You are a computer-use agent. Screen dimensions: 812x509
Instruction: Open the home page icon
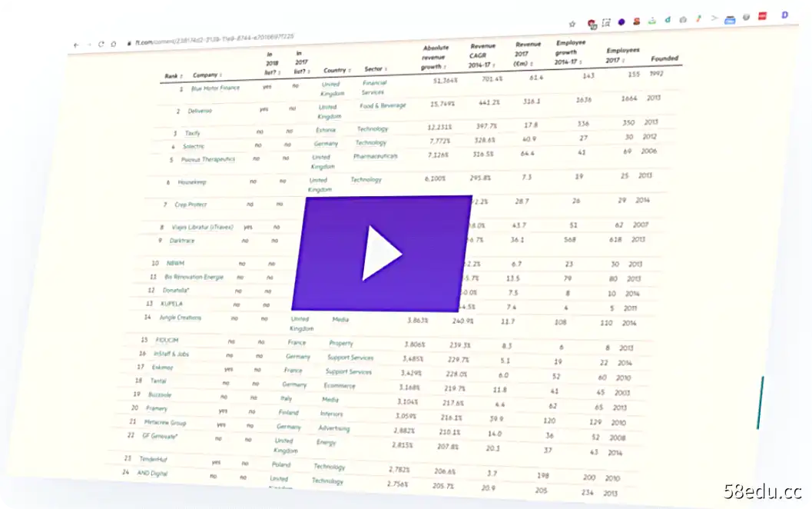click(114, 44)
